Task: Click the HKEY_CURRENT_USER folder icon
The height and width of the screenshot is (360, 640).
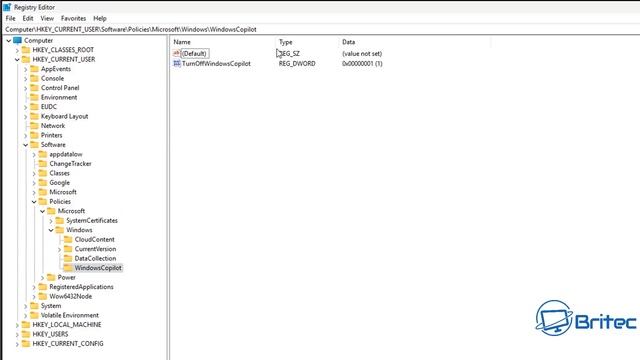Action: [26, 59]
